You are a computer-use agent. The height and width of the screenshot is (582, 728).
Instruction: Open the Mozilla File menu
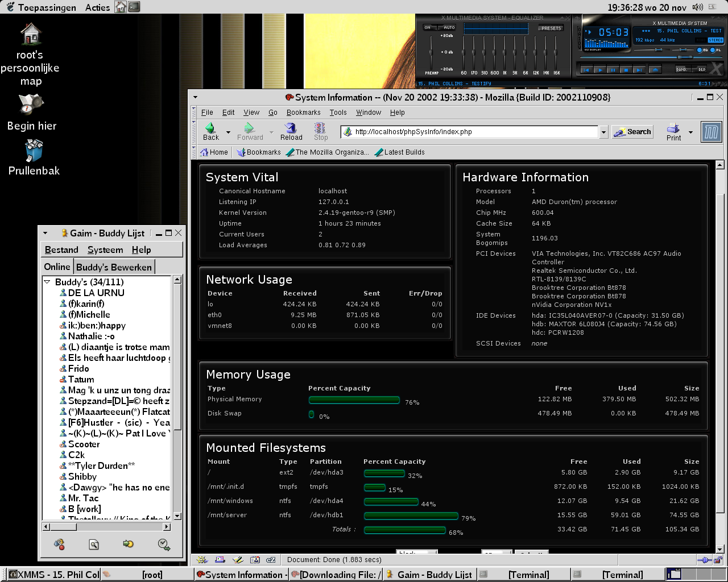pyautogui.click(x=207, y=113)
